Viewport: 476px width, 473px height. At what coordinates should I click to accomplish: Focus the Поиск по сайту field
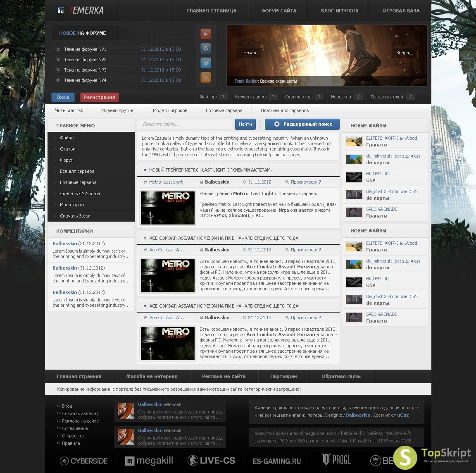click(185, 124)
